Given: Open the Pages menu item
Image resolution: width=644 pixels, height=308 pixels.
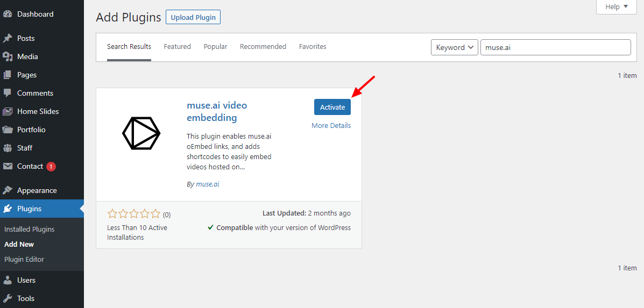Looking at the screenshot, I should (x=42, y=75).
